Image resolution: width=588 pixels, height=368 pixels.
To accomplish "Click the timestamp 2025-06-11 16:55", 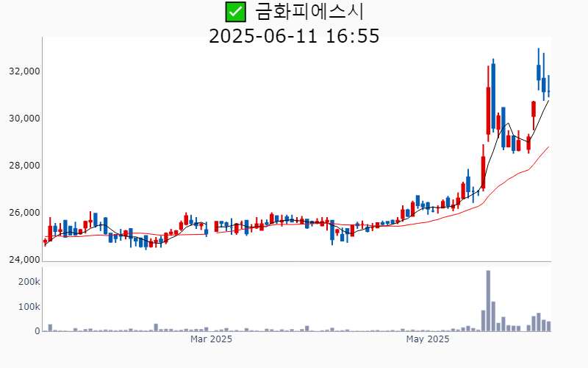I will click(294, 36).
